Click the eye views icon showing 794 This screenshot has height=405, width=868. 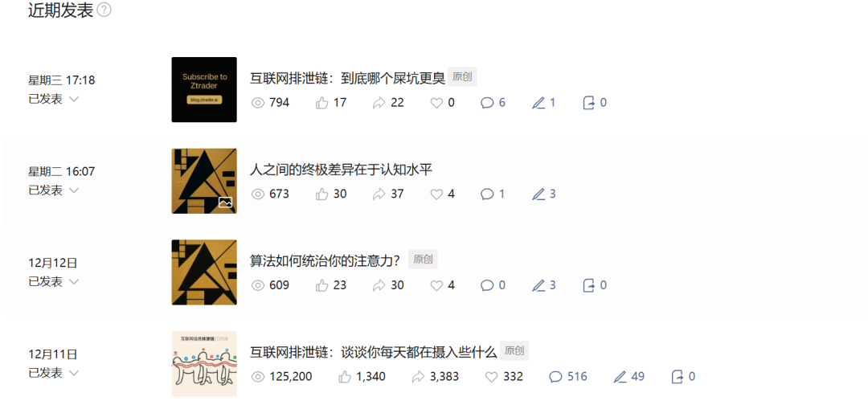point(258,102)
